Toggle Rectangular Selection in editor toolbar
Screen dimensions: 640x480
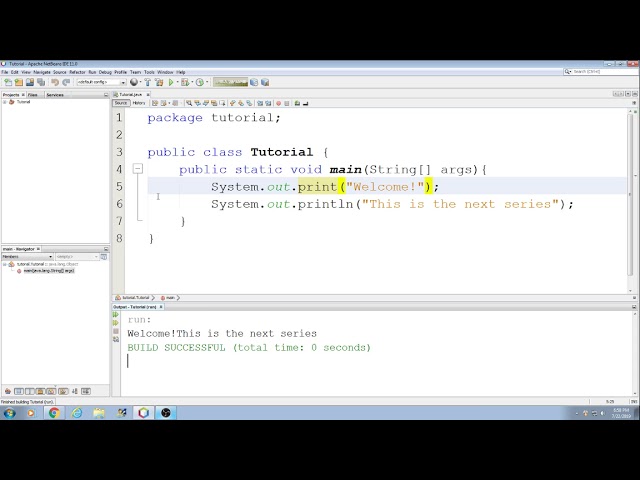point(222,103)
